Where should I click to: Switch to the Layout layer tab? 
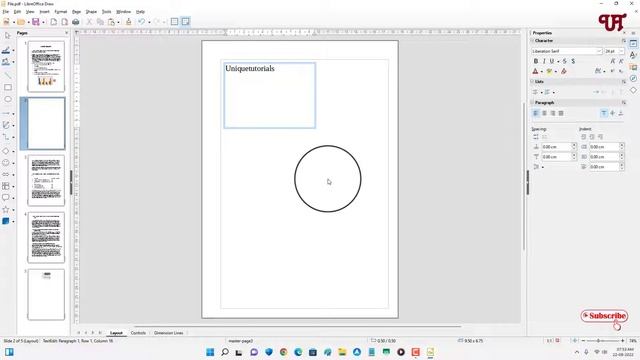[116, 333]
